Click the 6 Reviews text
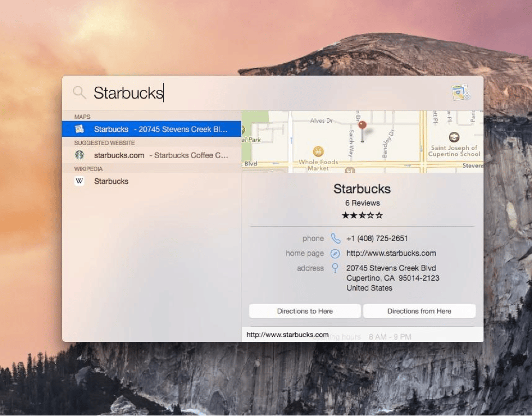The height and width of the screenshot is (416, 532). coord(362,203)
